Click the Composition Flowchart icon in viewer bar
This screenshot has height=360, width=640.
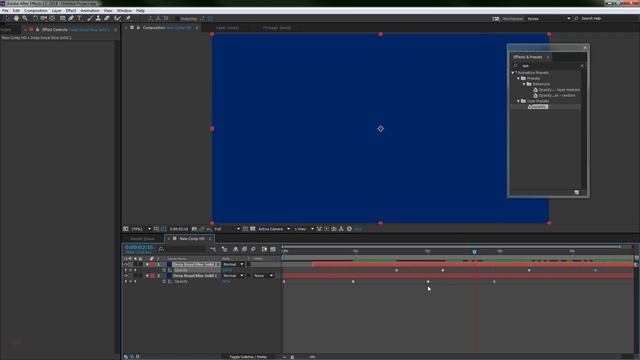pos(341,229)
